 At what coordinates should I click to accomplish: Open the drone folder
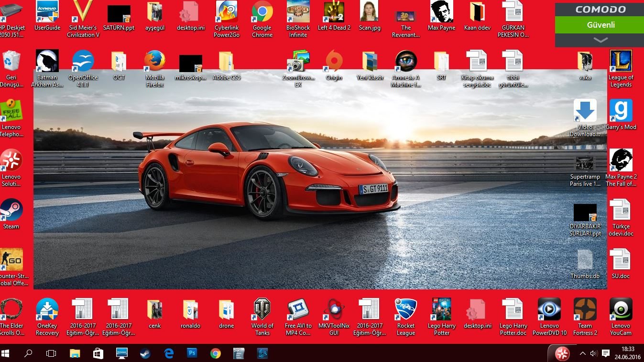(227, 313)
